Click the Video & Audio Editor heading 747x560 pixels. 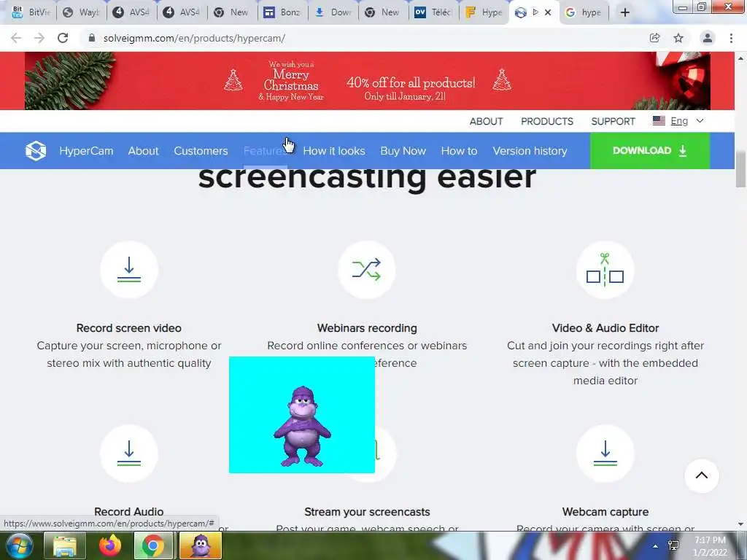(x=605, y=328)
